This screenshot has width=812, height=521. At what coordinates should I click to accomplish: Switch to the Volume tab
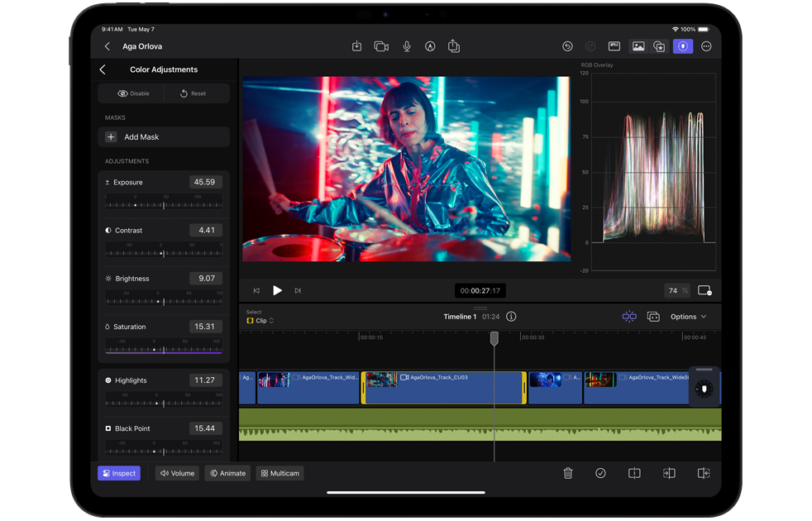tap(177, 473)
